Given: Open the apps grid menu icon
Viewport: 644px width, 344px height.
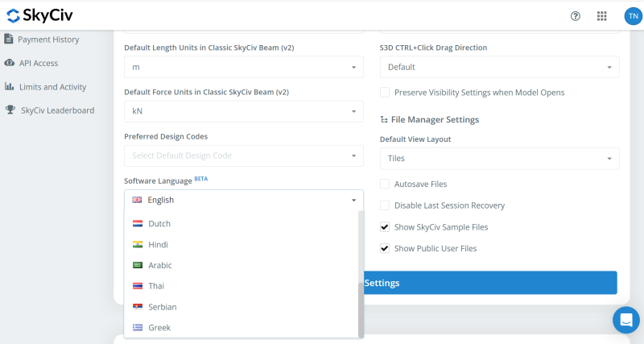Looking at the screenshot, I should [601, 16].
